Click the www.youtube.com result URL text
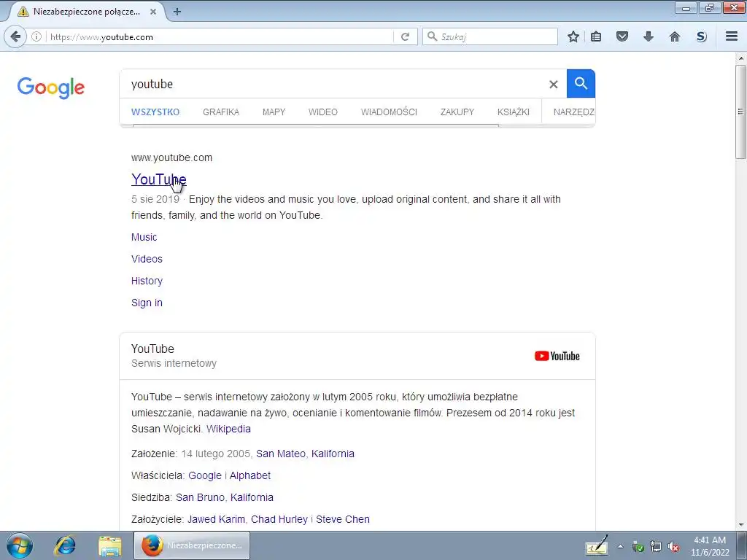This screenshot has width=747, height=560. click(x=171, y=157)
